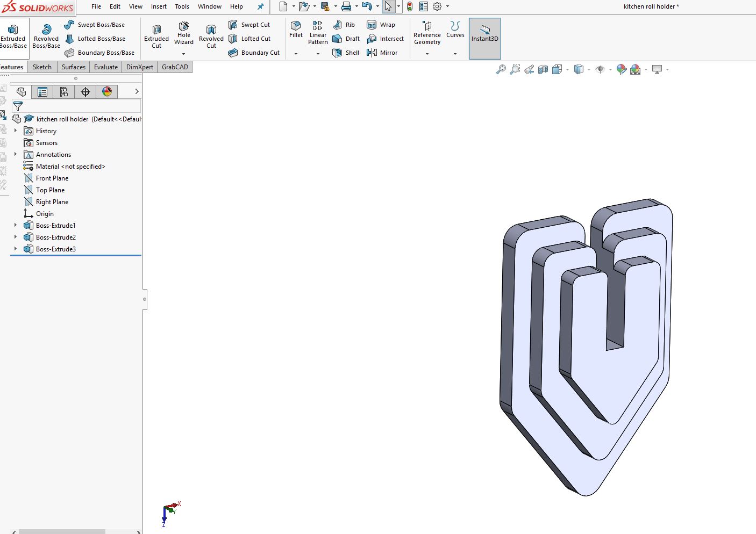Click the Swept Cut tool

pos(249,25)
